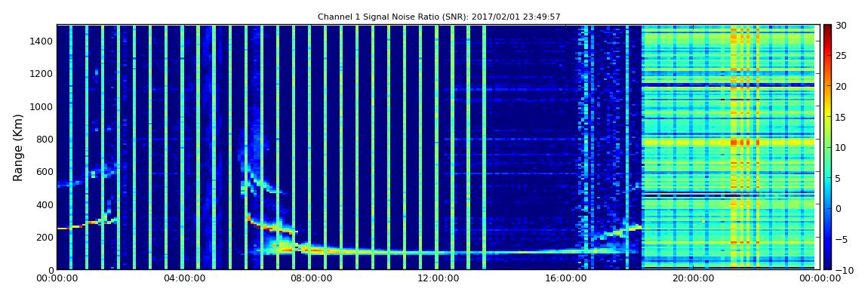868x307 pixels.
Task: Click the 1400 range tick label
Action: pos(42,41)
